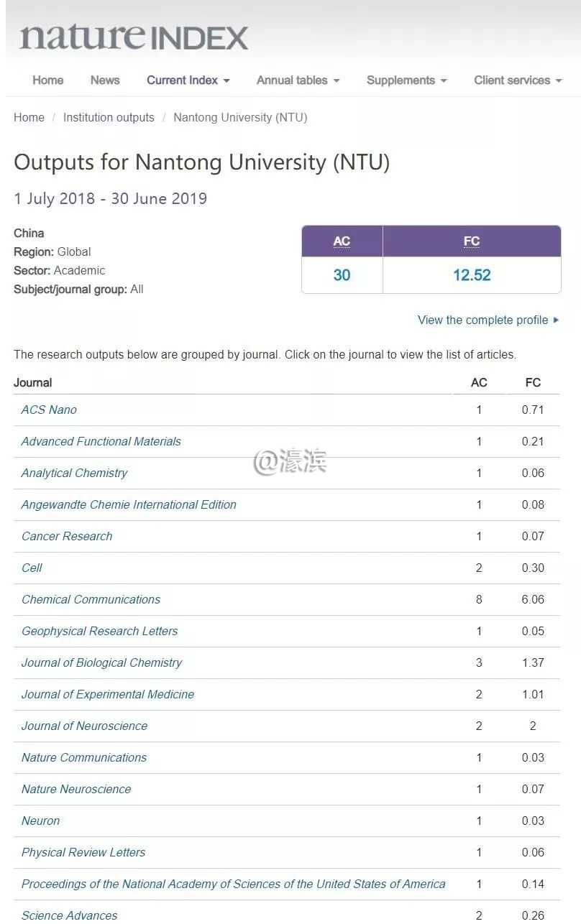Open the News menu item
The height and width of the screenshot is (924, 581).
coord(105,80)
